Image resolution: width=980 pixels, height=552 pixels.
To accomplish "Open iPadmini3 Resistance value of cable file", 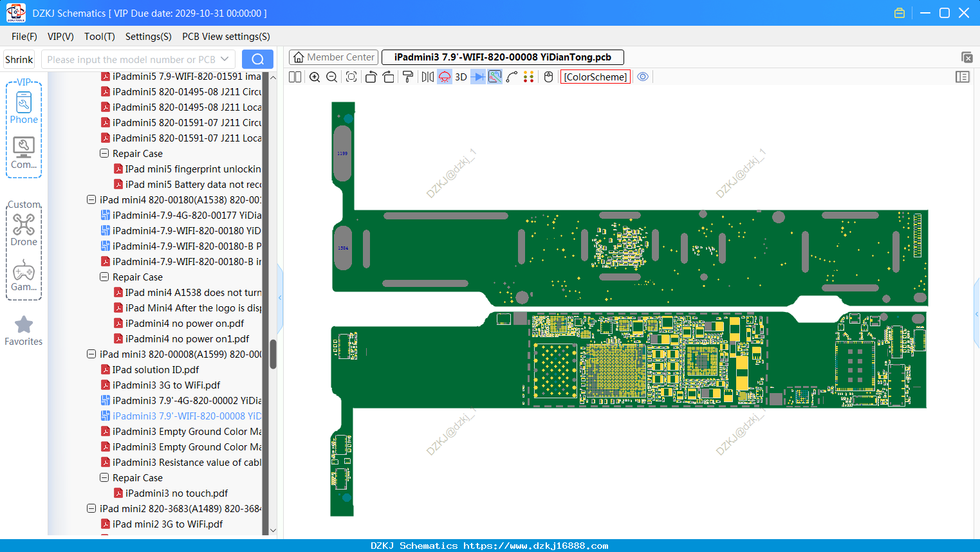I will pyautogui.click(x=181, y=463).
